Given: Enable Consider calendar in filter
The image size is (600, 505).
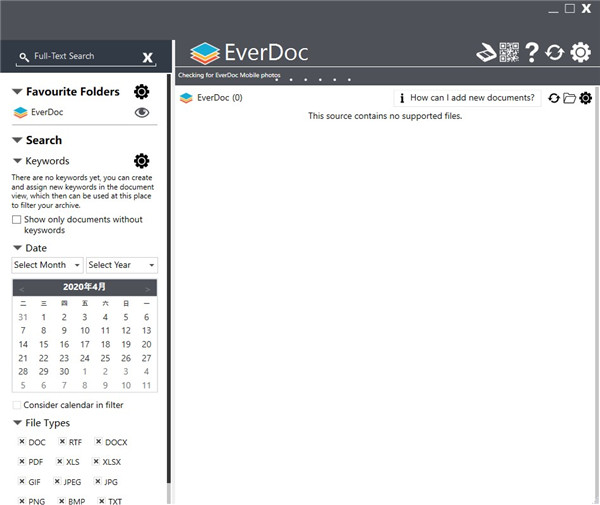Looking at the screenshot, I should pyautogui.click(x=16, y=405).
